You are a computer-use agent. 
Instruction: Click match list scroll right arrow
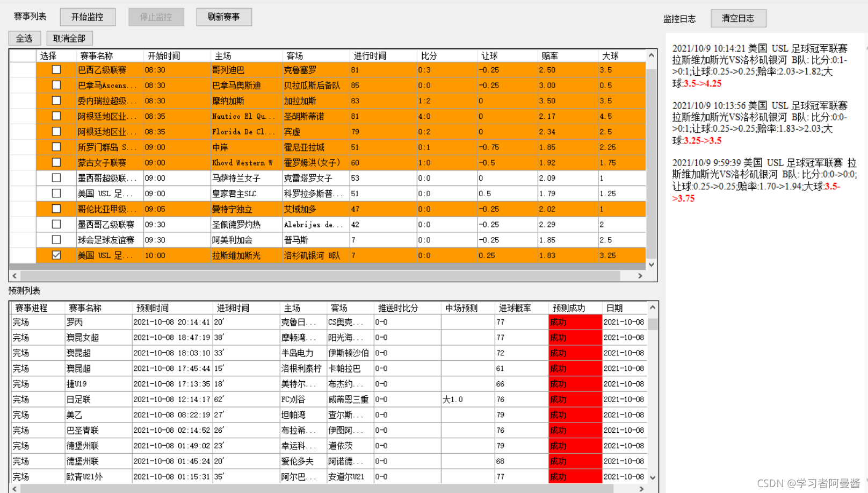(640, 276)
